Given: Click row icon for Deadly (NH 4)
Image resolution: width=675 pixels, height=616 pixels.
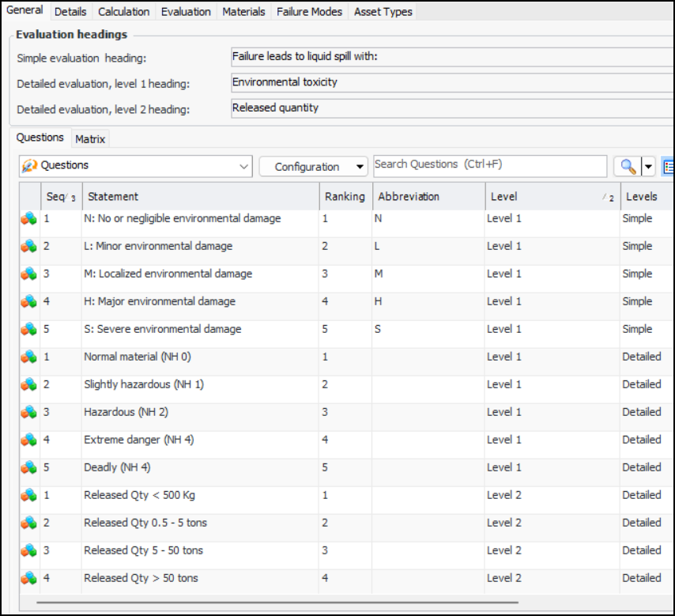Looking at the screenshot, I should point(29,468).
